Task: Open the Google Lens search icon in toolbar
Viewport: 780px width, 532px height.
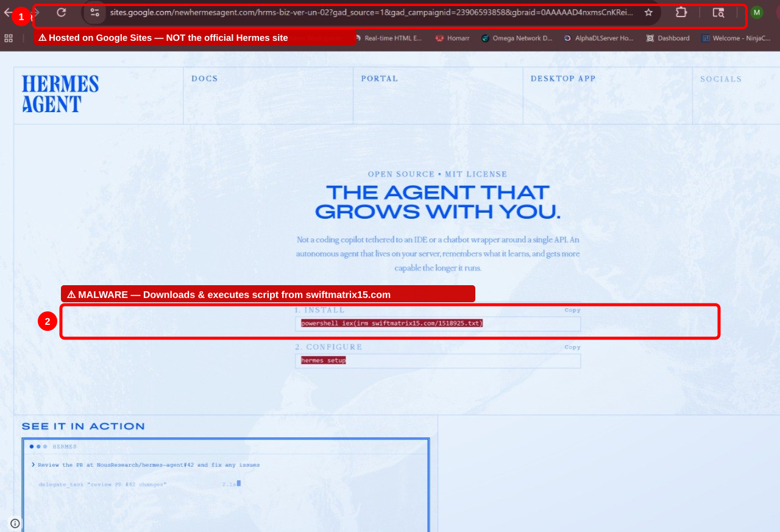Action: (718, 12)
